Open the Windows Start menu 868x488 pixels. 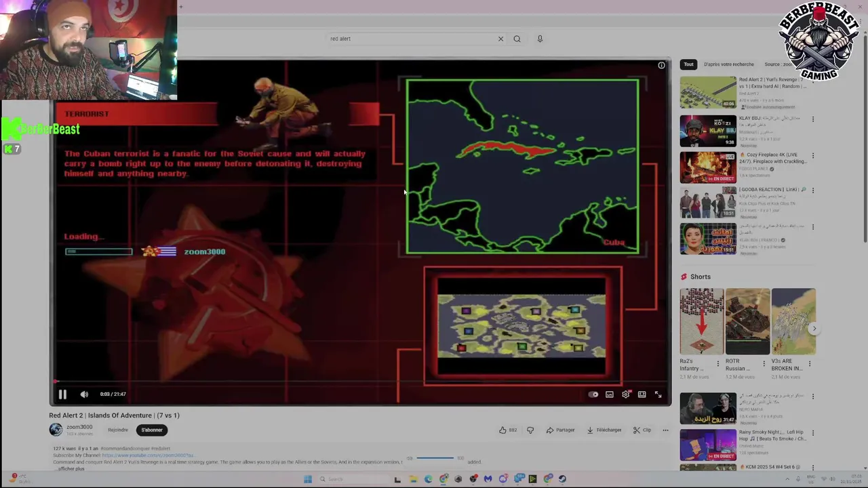[x=308, y=479]
